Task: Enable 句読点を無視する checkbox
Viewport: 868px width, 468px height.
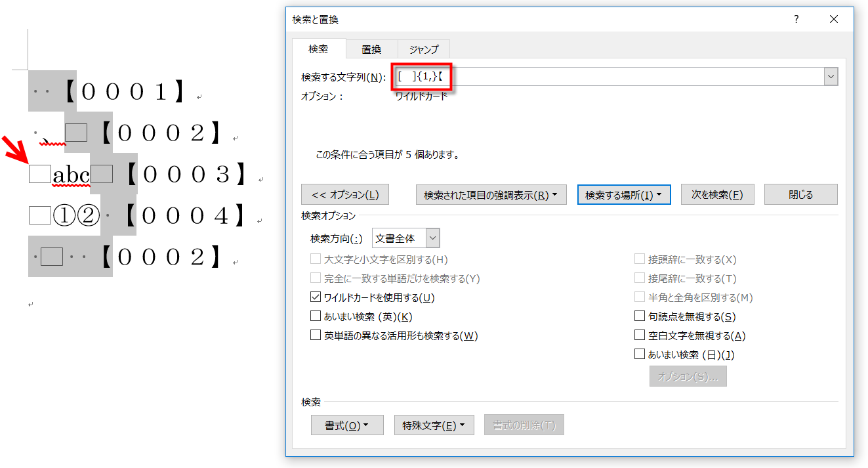Action: pyautogui.click(x=640, y=317)
